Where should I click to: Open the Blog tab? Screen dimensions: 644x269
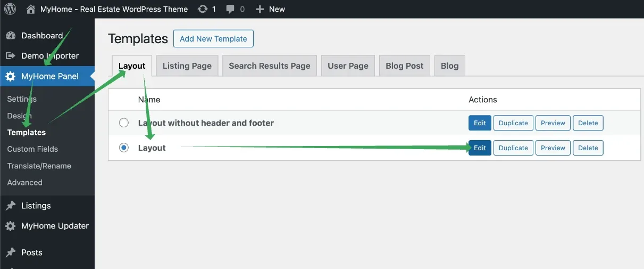449,66
